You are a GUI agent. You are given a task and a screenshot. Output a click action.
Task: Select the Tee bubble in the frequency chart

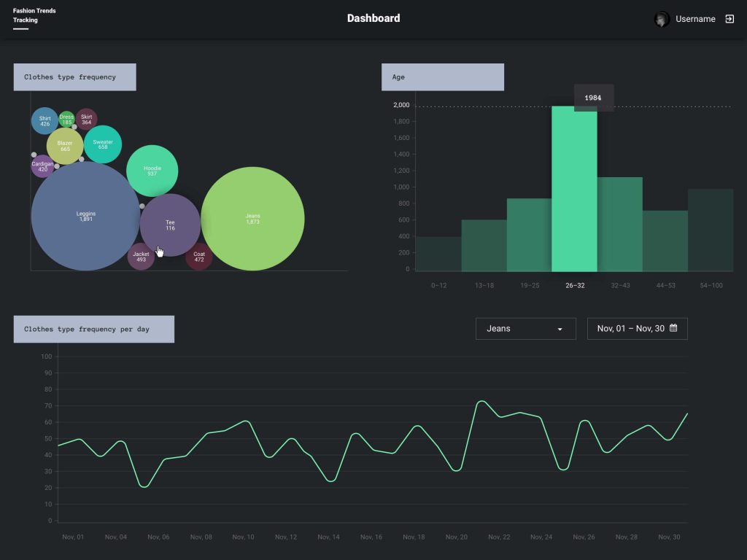[171, 226]
